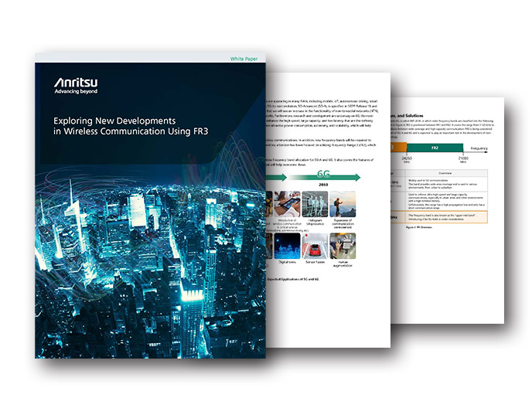The height and width of the screenshot is (408, 532).
Task: Click the Human augmentation thumbnail image
Action: [x=343, y=246]
